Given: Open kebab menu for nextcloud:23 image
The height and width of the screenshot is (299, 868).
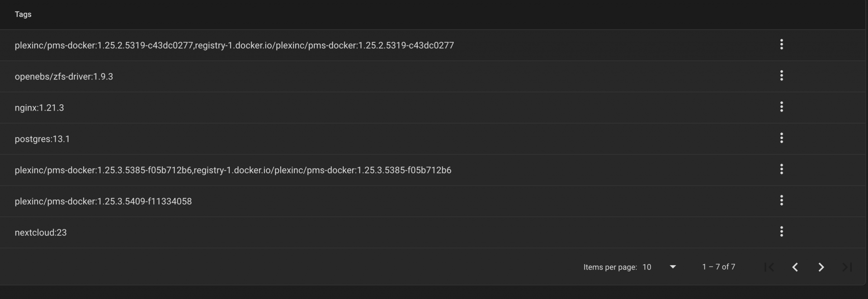Looking at the screenshot, I should [781, 232].
